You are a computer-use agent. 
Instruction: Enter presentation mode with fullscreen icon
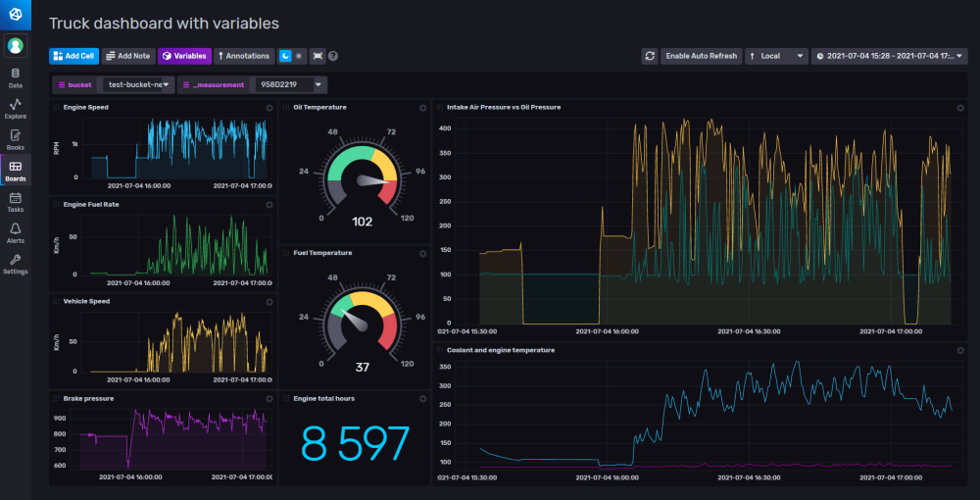click(x=318, y=56)
